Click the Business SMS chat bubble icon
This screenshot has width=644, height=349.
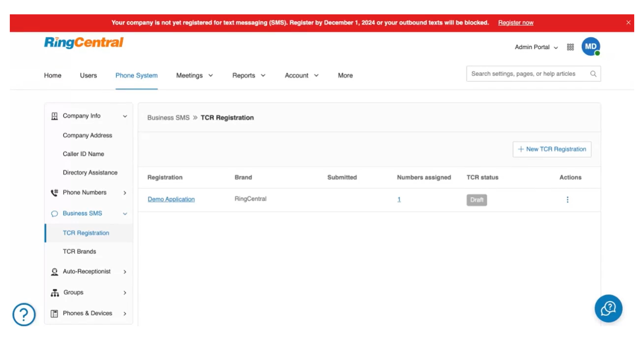(x=55, y=213)
